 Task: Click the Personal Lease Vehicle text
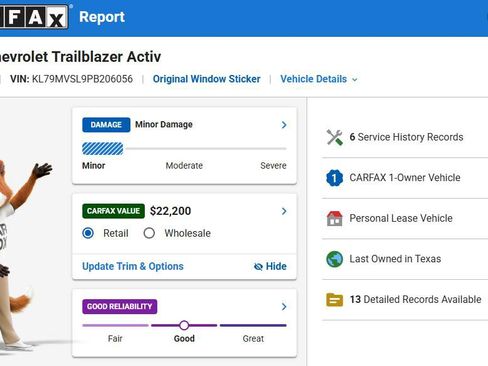click(401, 218)
